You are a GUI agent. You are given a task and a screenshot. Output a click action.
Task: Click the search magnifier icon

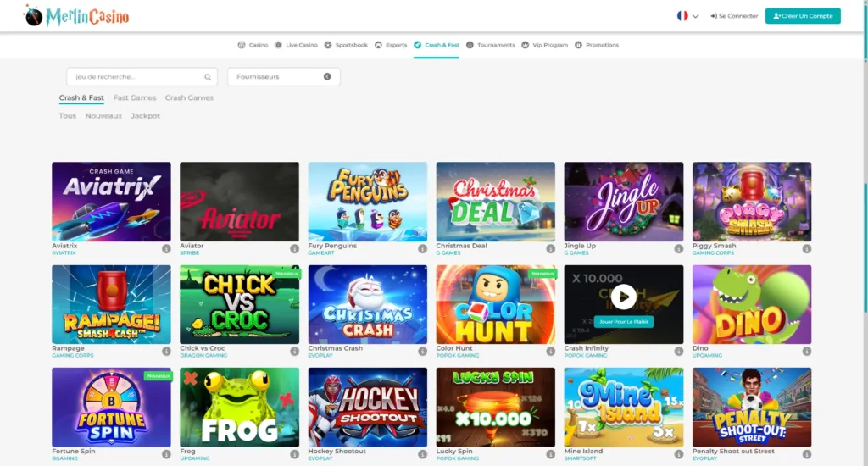point(208,77)
